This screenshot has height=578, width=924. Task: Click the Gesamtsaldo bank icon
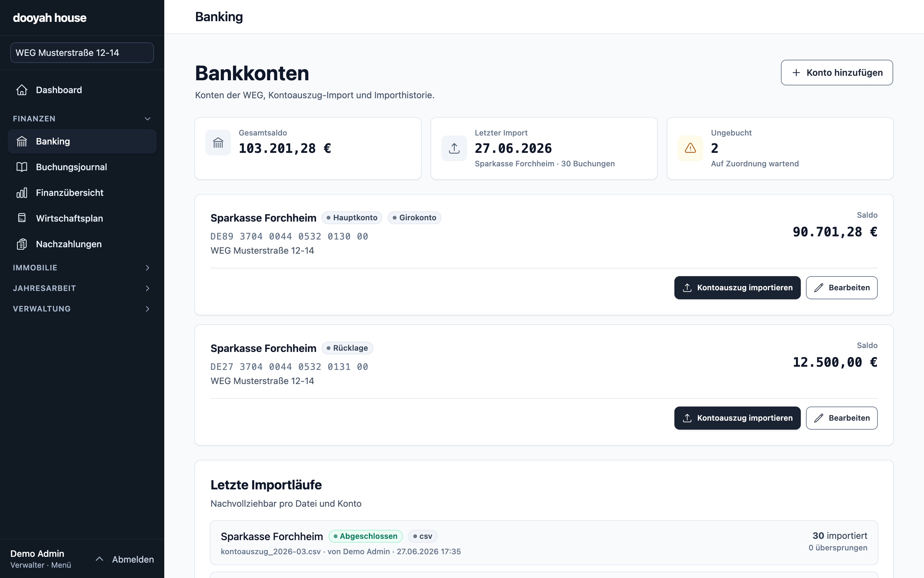click(218, 143)
